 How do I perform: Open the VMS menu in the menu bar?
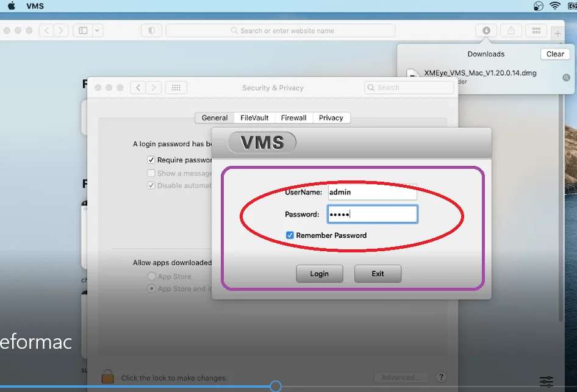coord(35,6)
